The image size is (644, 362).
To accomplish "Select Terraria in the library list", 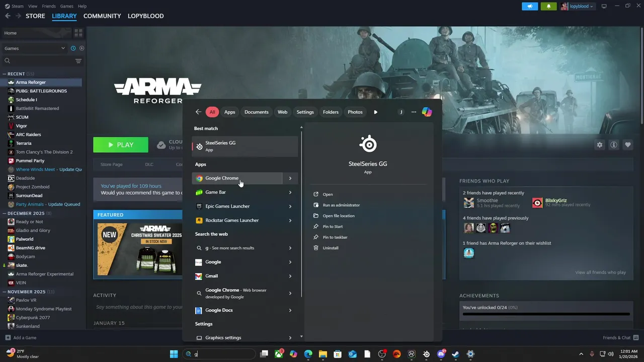I will click(23, 143).
